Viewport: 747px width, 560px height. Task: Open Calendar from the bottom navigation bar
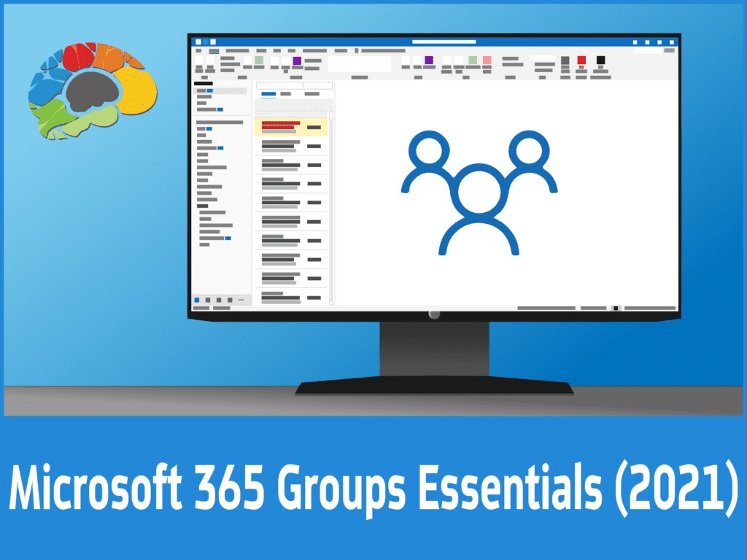(x=208, y=300)
